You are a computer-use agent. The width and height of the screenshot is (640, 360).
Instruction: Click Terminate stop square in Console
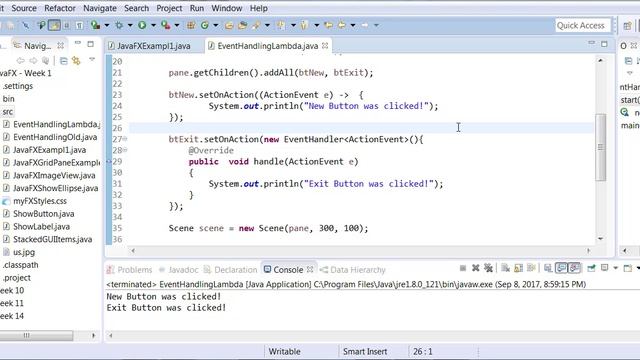click(x=463, y=268)
